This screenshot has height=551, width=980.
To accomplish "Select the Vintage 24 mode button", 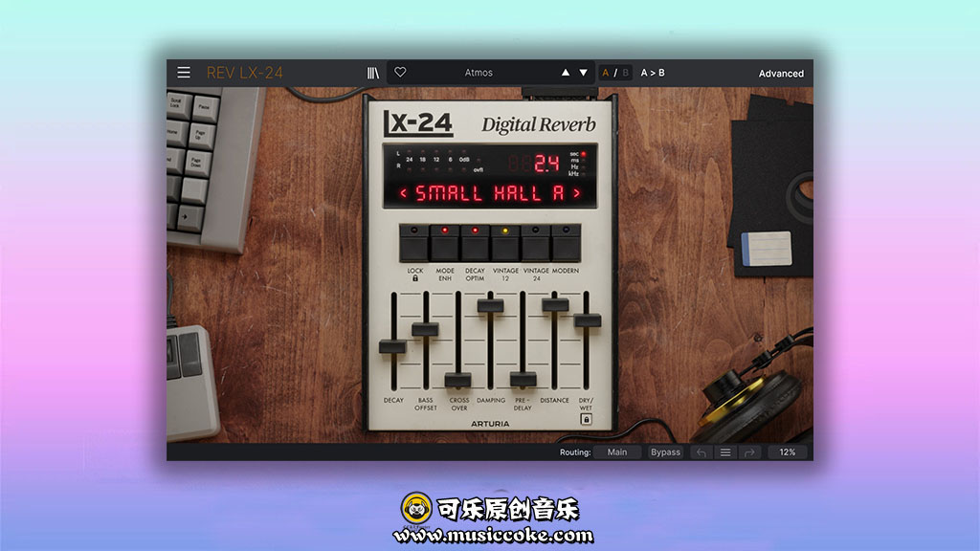I will pyautogui.click(x=536, y=243).
